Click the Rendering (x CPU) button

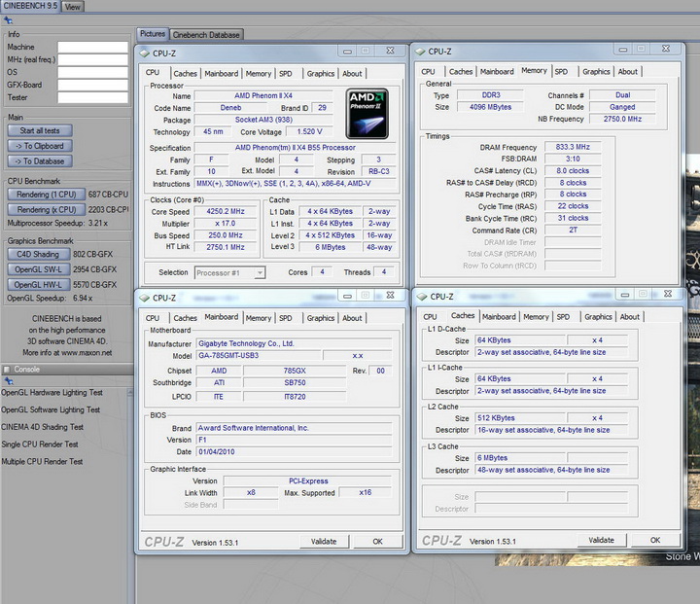[x=46, y=209]
